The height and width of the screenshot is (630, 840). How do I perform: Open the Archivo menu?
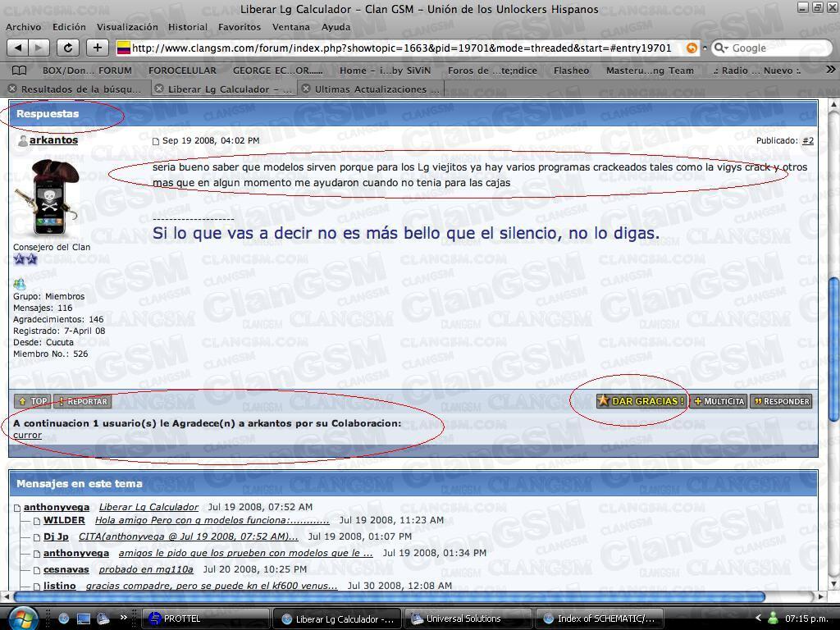click(x=23, y=27)
